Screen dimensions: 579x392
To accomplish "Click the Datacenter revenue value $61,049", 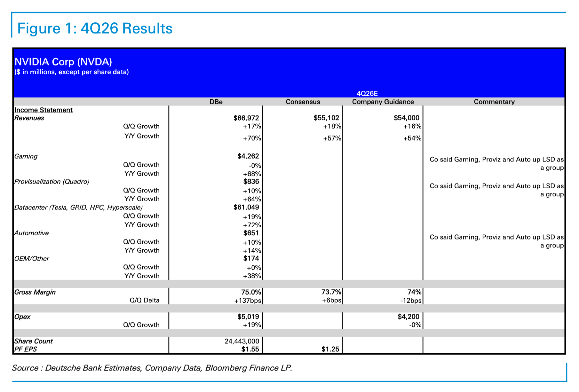I will (x=246, y=207).
